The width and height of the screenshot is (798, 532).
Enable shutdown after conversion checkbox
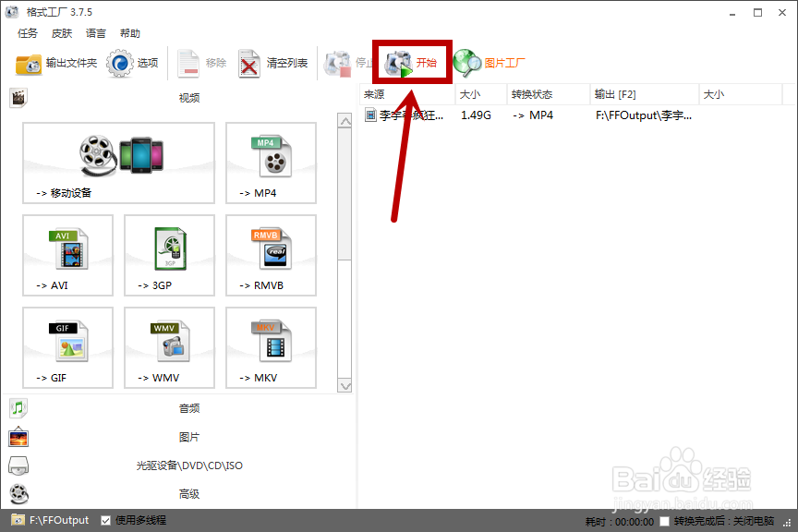click(665, 521)
